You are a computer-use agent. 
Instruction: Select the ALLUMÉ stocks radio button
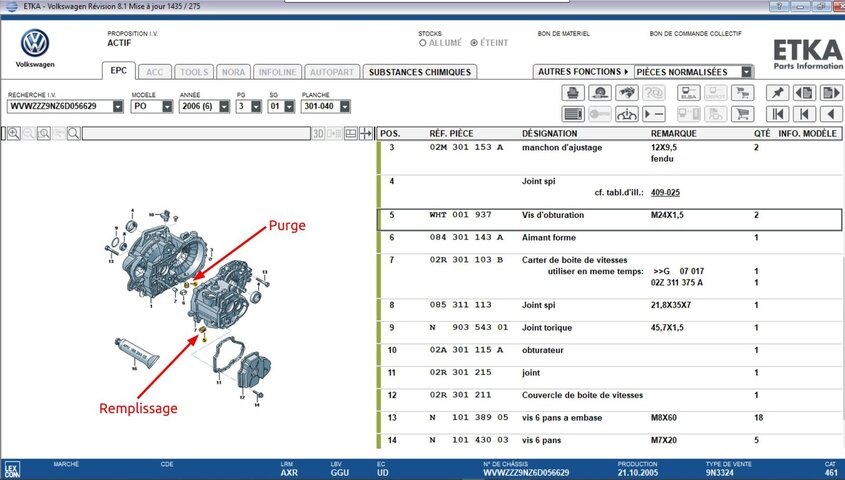click(422, 43)
